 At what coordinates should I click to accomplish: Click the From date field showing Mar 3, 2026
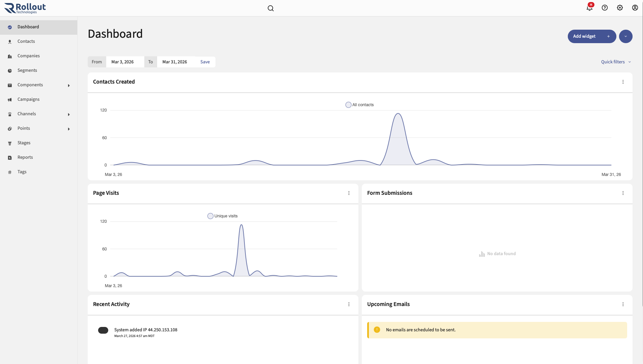[x=123, y=62]
